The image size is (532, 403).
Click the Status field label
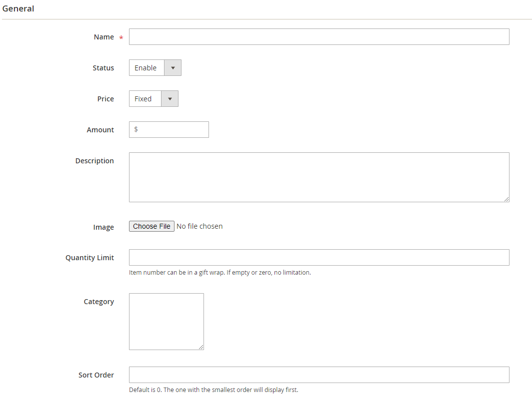tap(103, 68)
